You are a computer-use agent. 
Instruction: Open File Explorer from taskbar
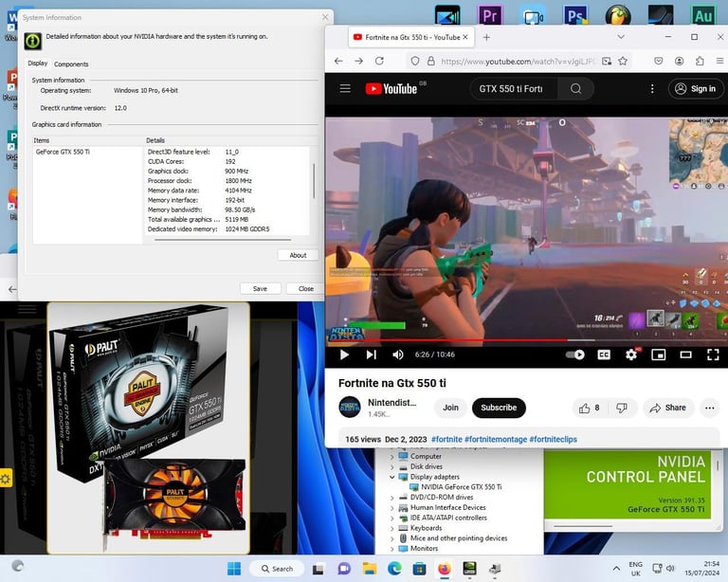tap(370, 569)
